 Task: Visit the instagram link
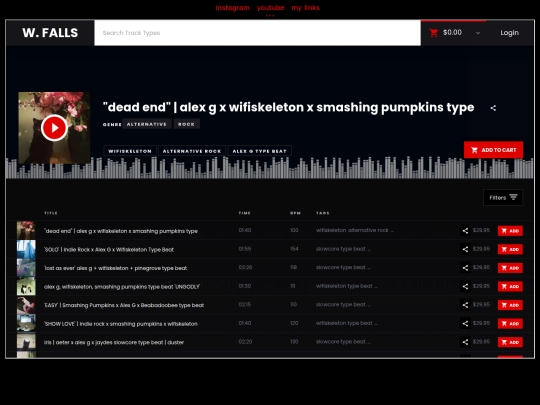(x=232, y=8)
